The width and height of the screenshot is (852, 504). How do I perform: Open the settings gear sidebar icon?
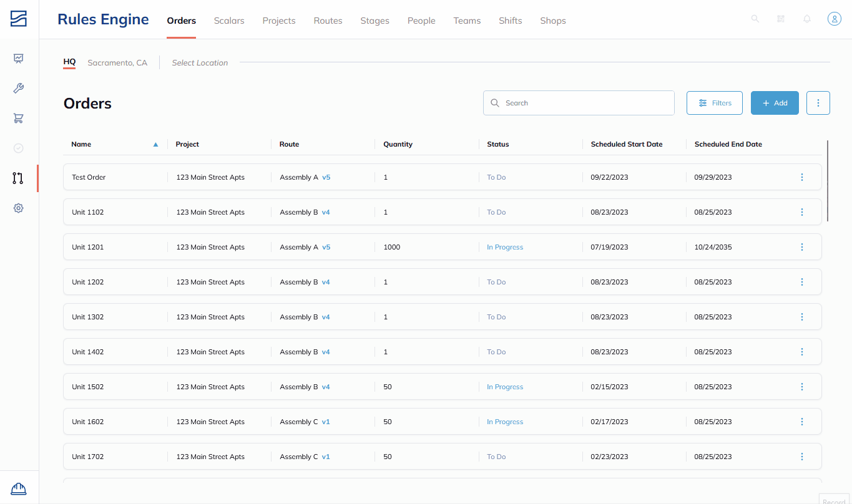pyautogui.click(x=19, y=208)
